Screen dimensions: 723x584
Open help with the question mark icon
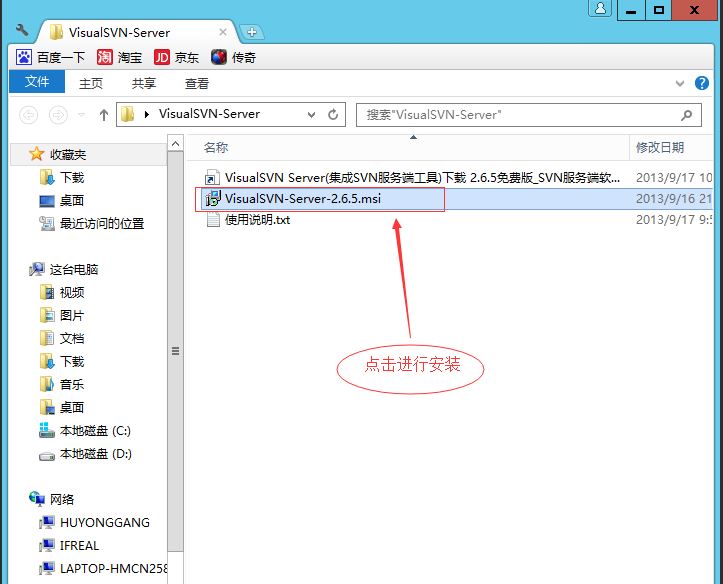[x=702, y=83]
